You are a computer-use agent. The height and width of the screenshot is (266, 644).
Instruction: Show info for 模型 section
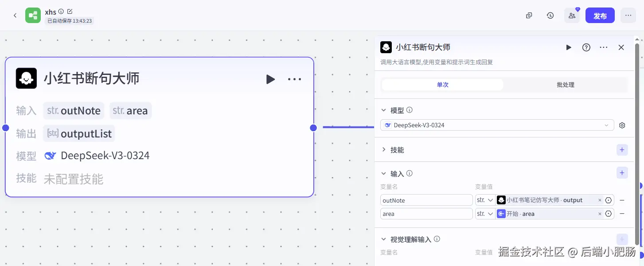pos(410,110)
